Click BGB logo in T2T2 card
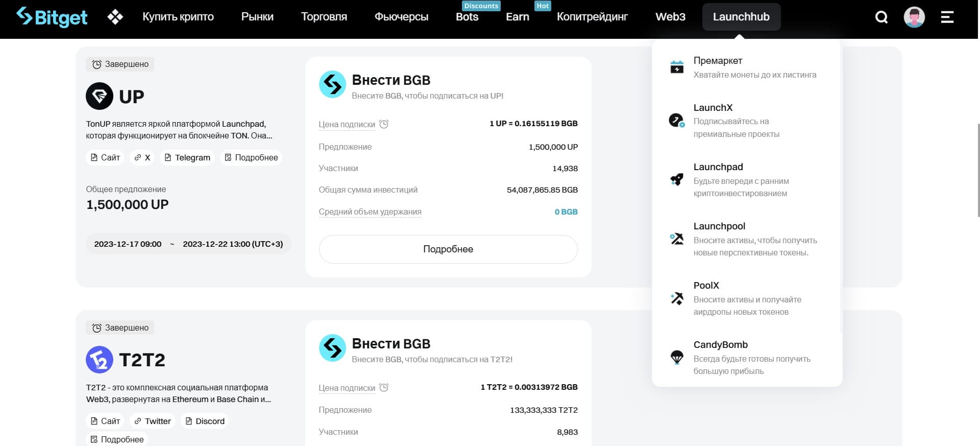980x446 pixels. click(x=332, y=348)
